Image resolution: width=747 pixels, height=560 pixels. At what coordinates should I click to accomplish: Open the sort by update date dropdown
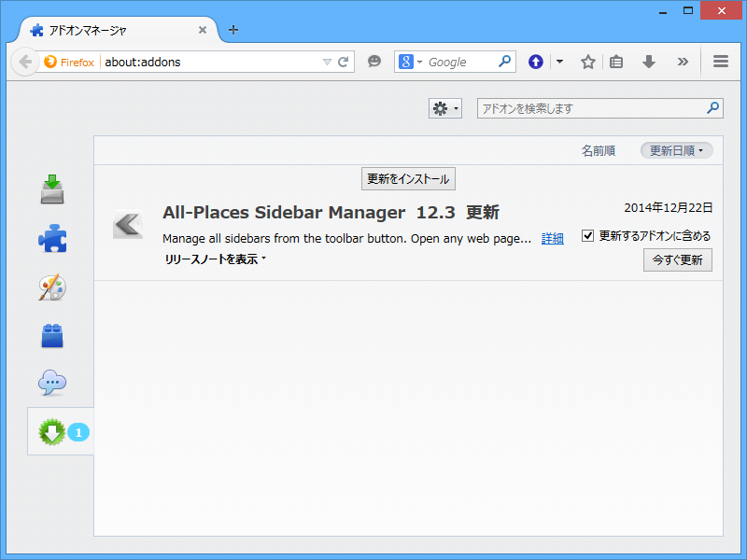[676, 150]
